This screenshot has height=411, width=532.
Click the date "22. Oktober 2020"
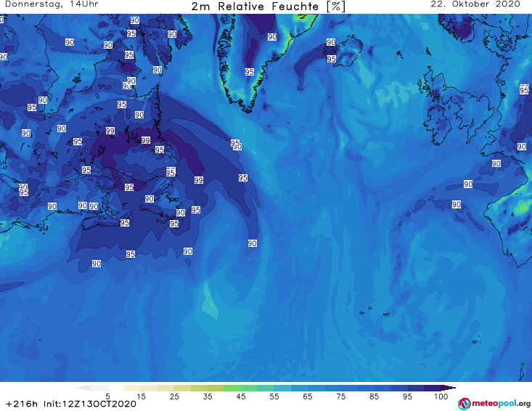(x=475, y=4)
